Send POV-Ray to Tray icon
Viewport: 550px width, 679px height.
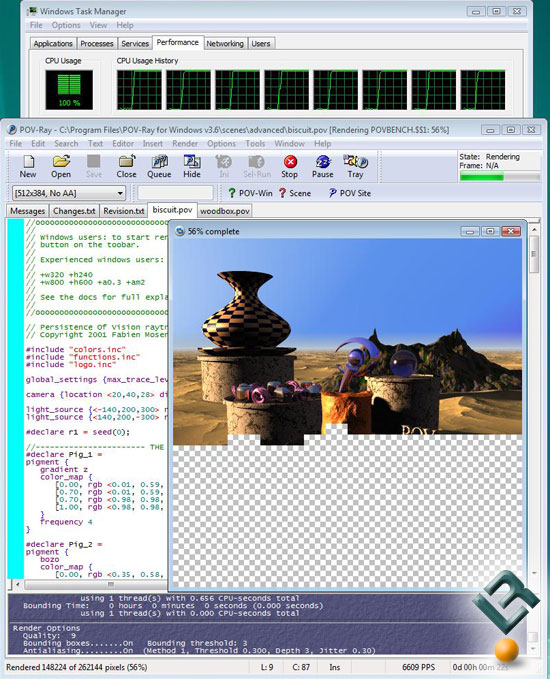pos(355,166)
